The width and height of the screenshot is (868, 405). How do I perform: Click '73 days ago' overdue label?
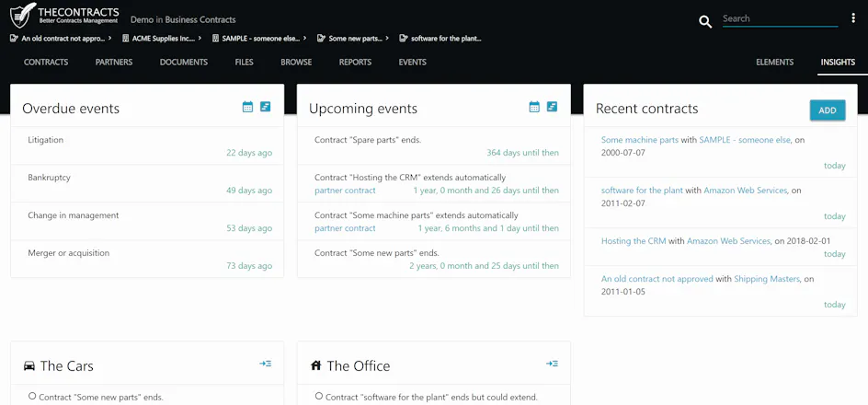(249, 265)
